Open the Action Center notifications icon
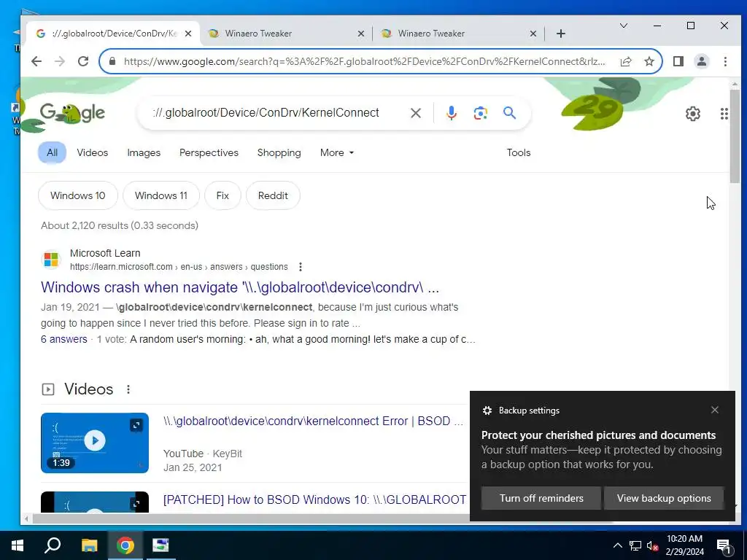 coord(724,545)
